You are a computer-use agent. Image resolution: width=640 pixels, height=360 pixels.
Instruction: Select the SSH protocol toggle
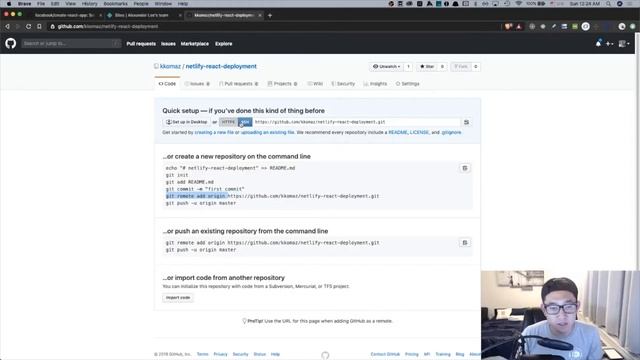(x=245, y=122)
